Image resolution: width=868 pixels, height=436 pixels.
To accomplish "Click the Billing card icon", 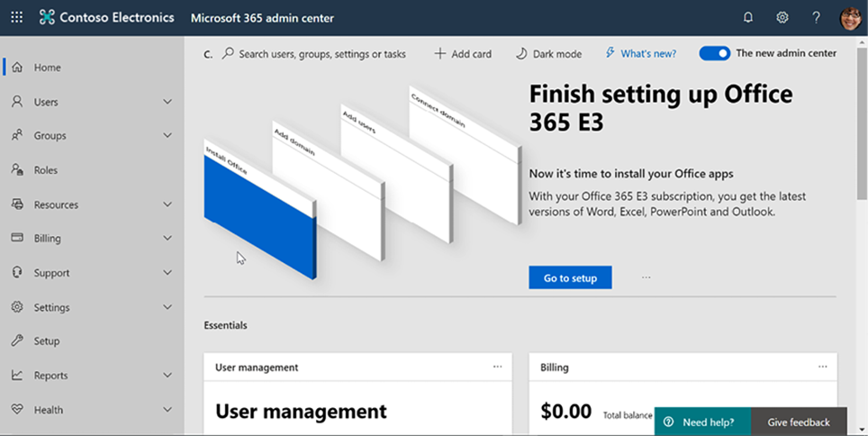I will pos(17,238).
